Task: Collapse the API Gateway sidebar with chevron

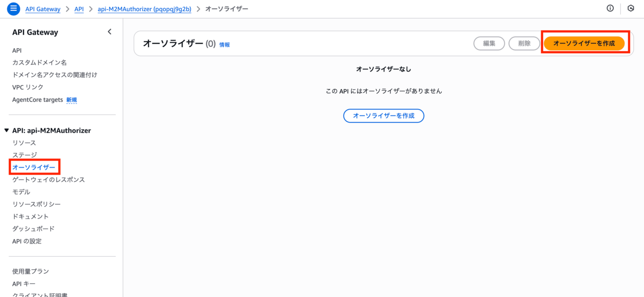Action: (110, 32)
